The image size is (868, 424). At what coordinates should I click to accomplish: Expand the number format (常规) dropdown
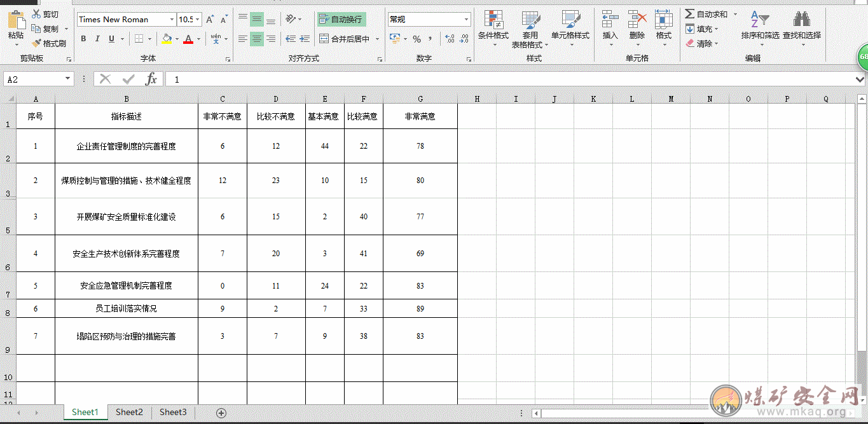466,20
